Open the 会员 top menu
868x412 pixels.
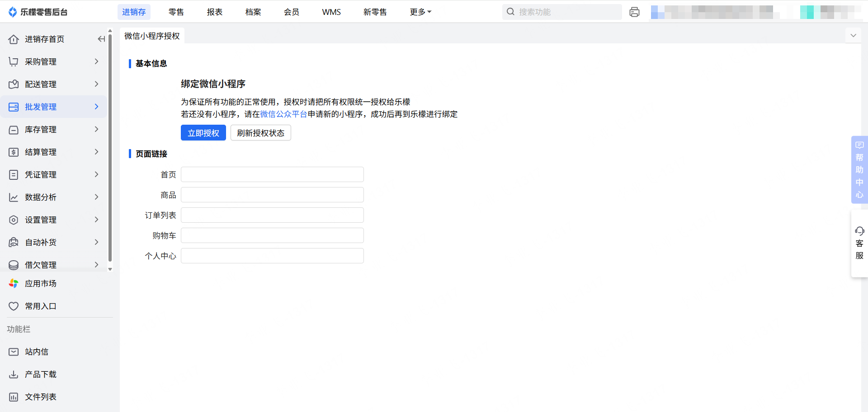tap(292, 12)
